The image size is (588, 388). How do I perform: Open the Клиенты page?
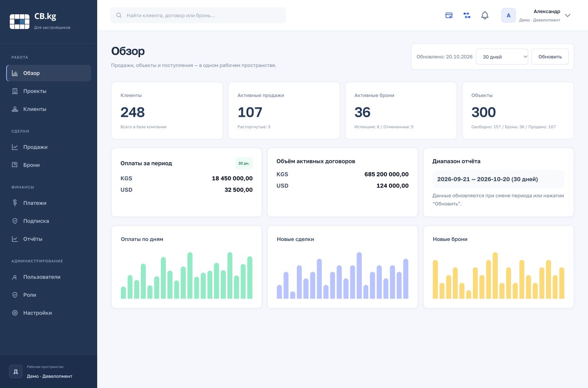point(49,109)
